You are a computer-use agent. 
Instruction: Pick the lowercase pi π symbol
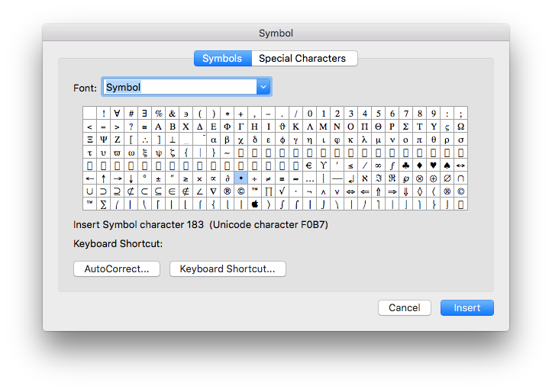click(x=420, y=140)
